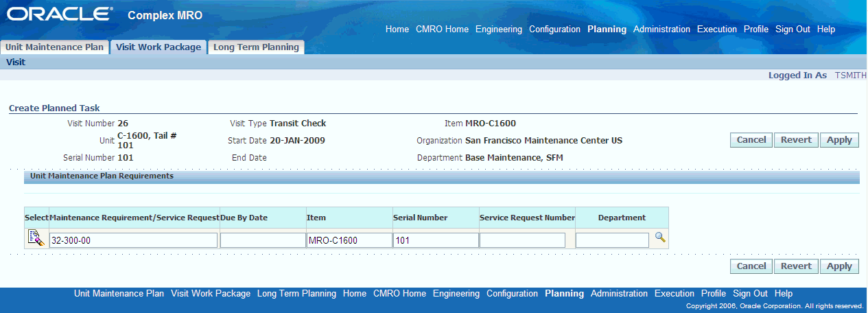Open CMRO Home in top navigation
Screen dimensions: 868x313
point(442,30)
